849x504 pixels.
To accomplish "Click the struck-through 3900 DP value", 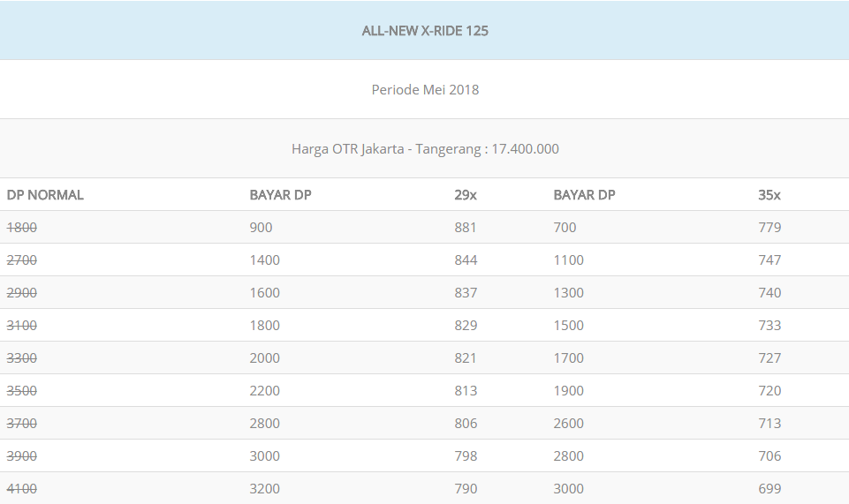I will (22, 455).
